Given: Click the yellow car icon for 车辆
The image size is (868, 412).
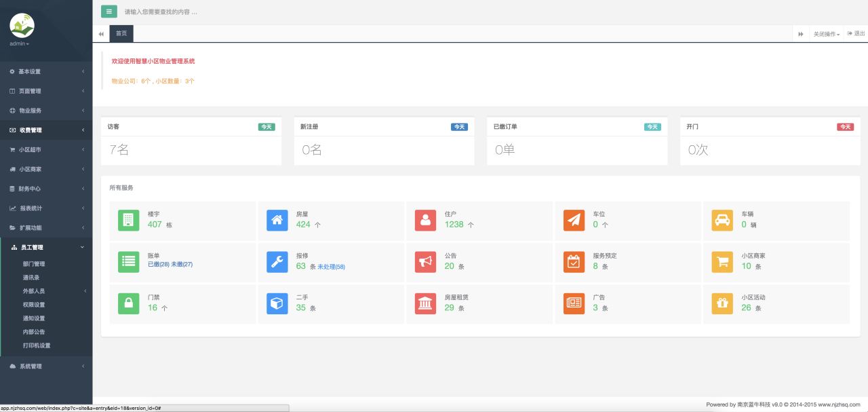Looking at the screenshot, I should coord(722,220).
